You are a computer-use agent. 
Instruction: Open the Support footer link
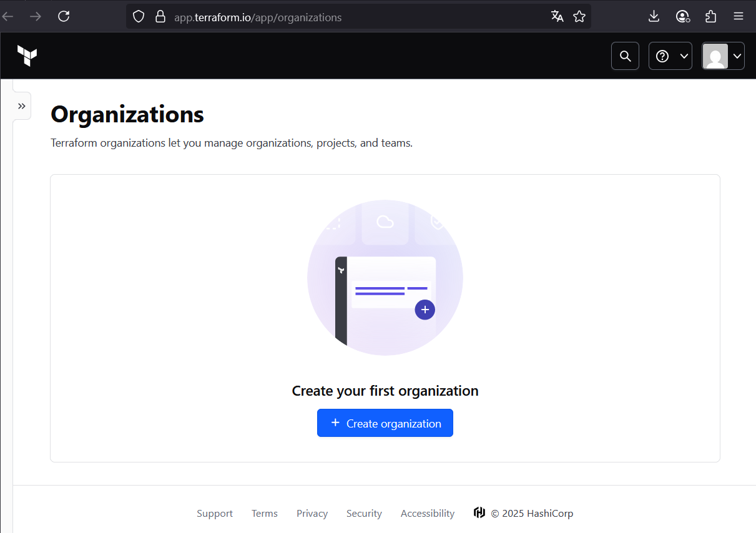click(215, 514)
